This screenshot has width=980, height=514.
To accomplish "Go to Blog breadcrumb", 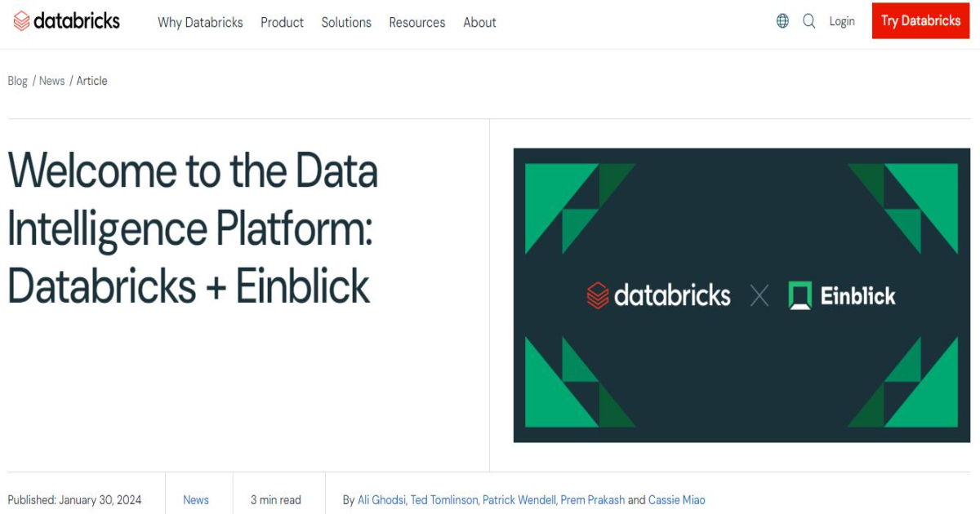I will coord(17,81).
